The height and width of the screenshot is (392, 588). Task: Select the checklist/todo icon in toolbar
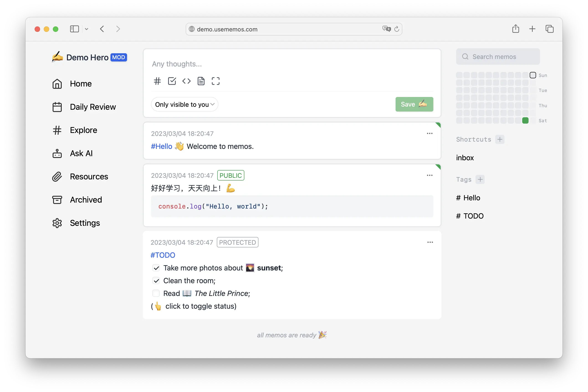click(x=172, y=81)
